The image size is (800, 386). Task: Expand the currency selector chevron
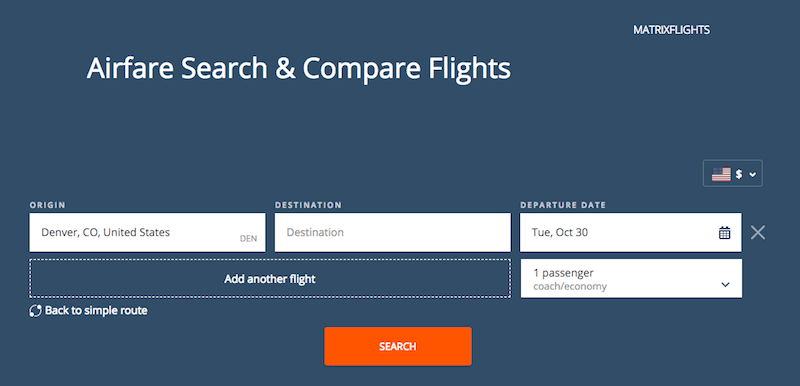click(752, 175)
